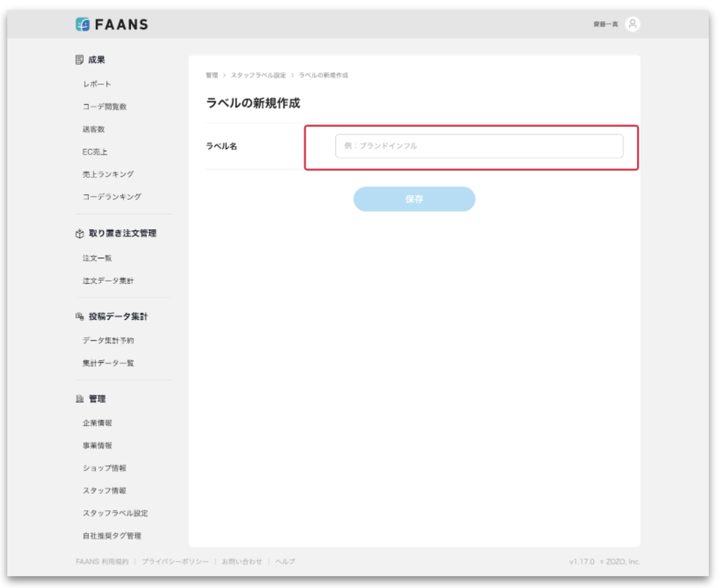Select コーデ閲覧数 in the sidebar

pos(104,107)
